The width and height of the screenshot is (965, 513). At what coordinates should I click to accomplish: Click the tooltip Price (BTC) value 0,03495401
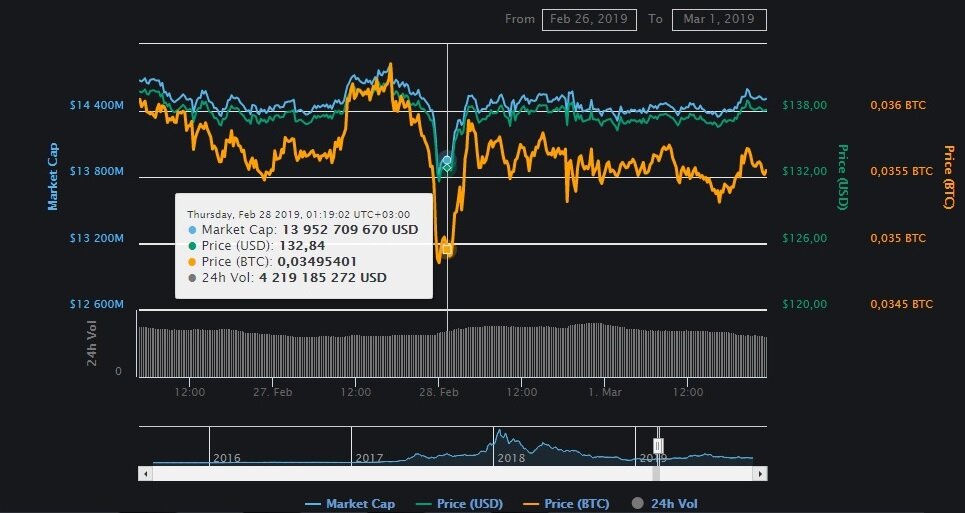tap(316, 262)
